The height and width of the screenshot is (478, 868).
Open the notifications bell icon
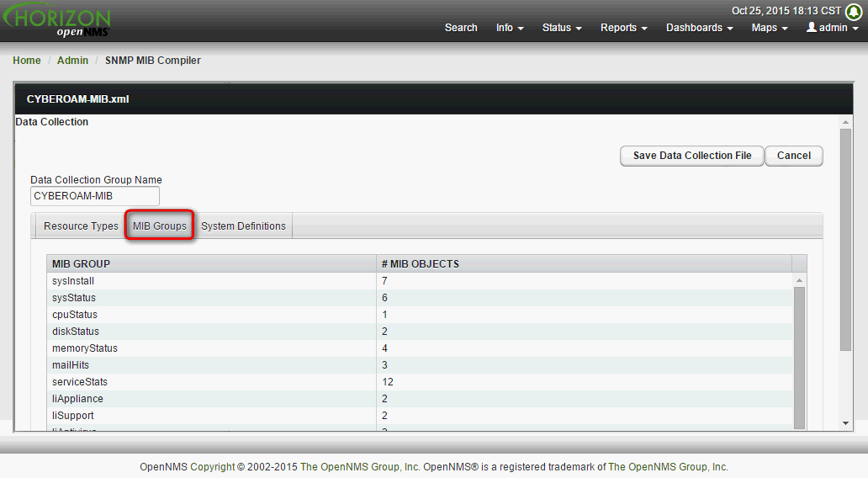[x=854, y=11]
